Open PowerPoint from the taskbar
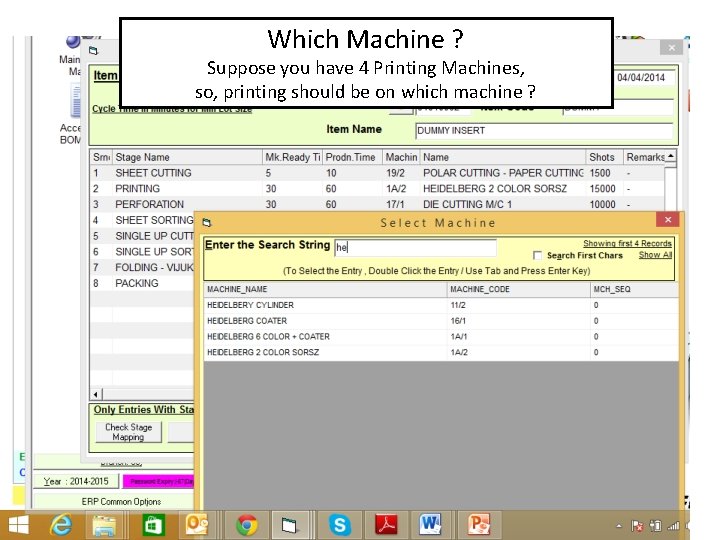Image resolution: width=720 pixels, height=540 pixels. (479, 525)
